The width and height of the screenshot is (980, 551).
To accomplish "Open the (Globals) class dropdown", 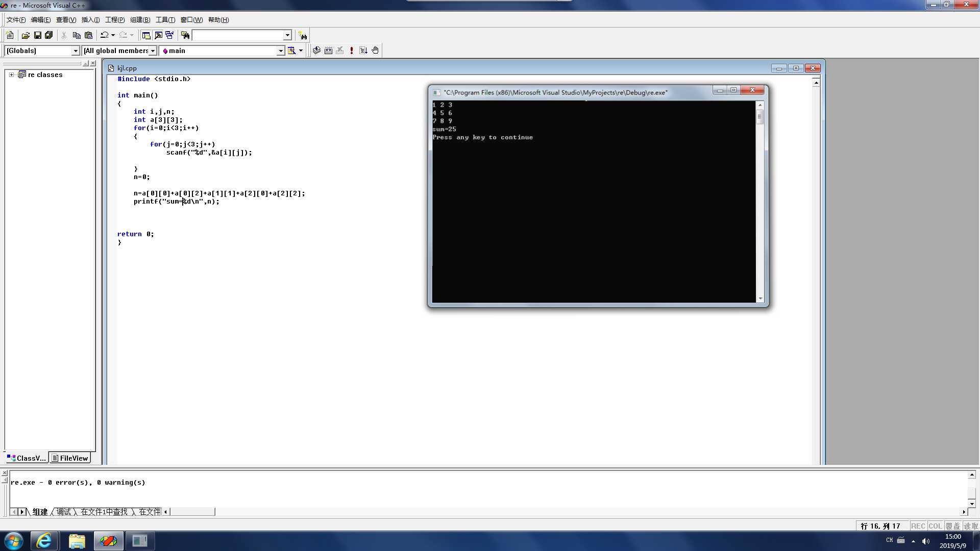I will point(76,51).
